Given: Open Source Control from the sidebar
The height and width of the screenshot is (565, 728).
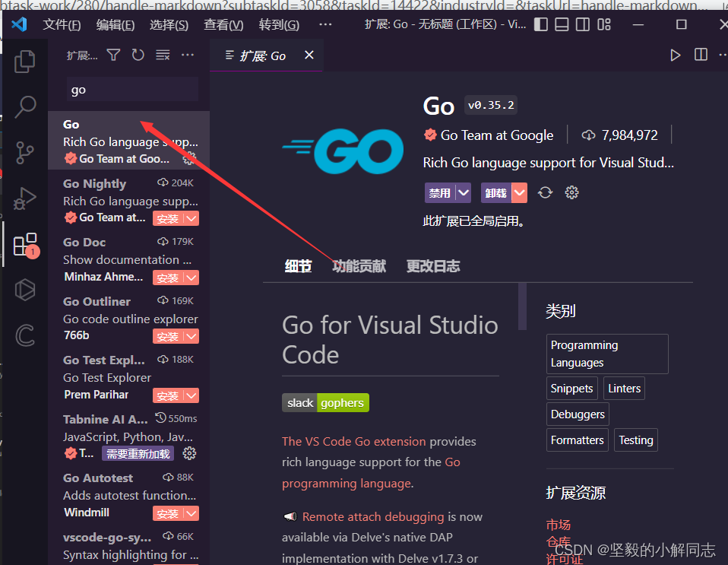Looking at the screenshot, I should [24, 152].
